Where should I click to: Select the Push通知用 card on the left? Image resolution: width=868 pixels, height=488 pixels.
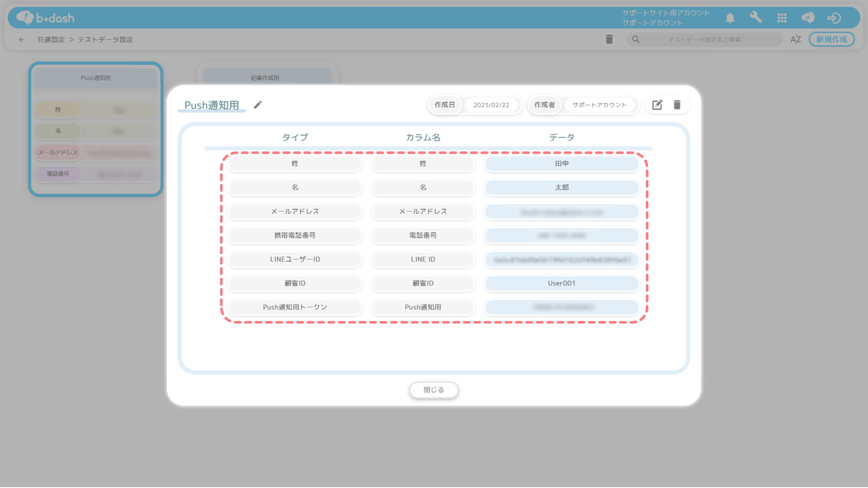coord(96,79)
